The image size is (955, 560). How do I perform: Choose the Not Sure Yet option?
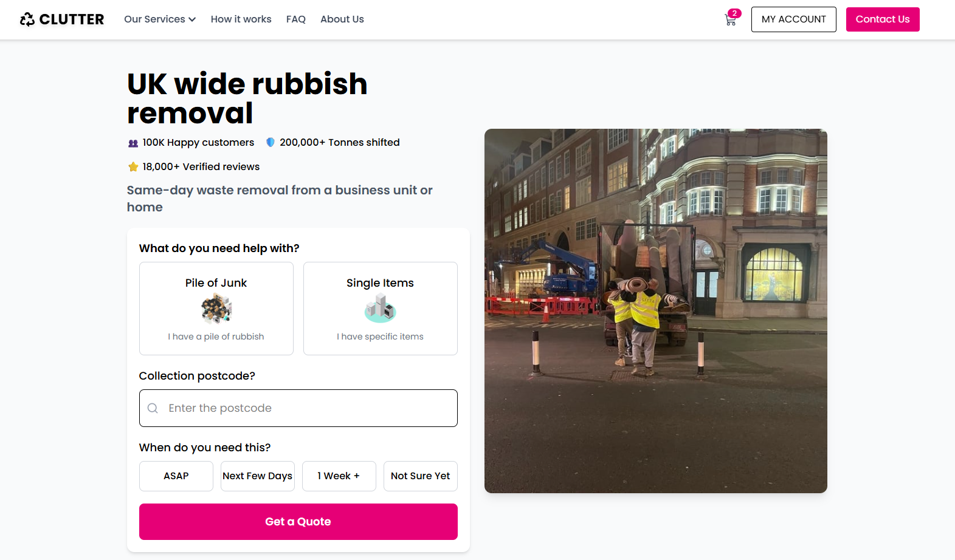(x=421, y=476)
